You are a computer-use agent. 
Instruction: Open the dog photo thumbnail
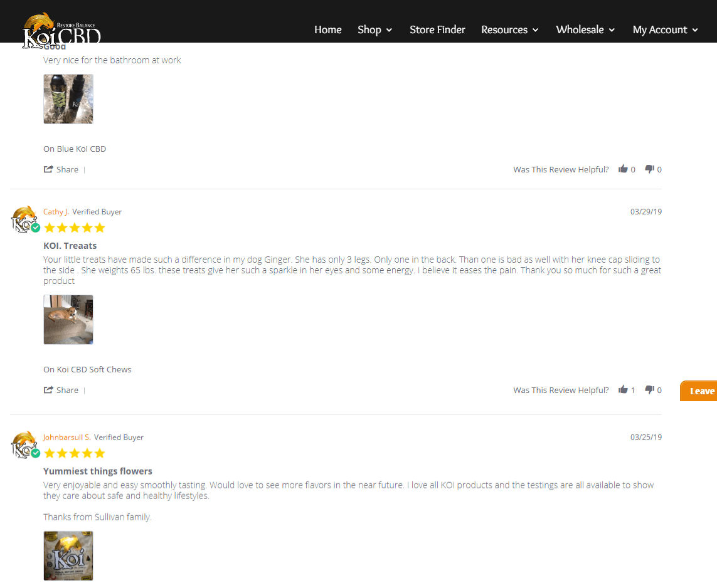click(68, 319)
